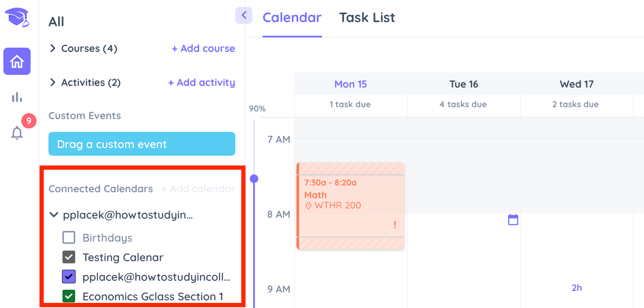Click the calendar icon on Tuesday column
The image size is (644, 308).
click(x=513, y=220)
